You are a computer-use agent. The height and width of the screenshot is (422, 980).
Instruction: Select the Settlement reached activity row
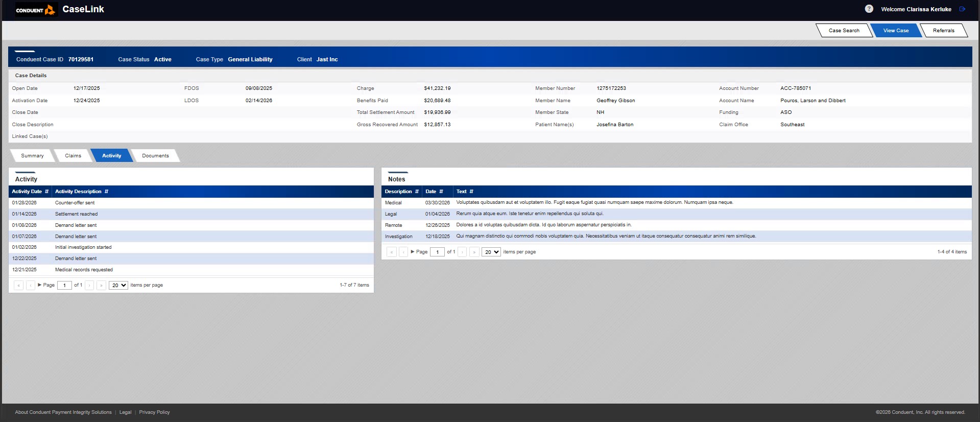pyautogui.click(x=192, y=214)
